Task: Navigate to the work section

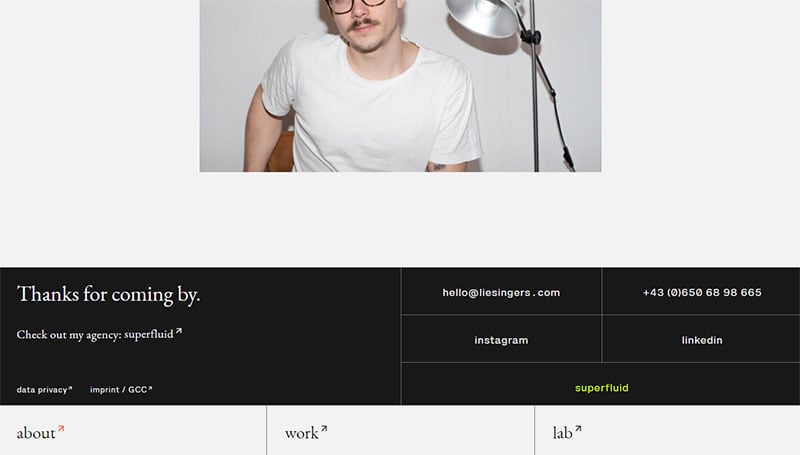Action: click(x=302, y=433)
